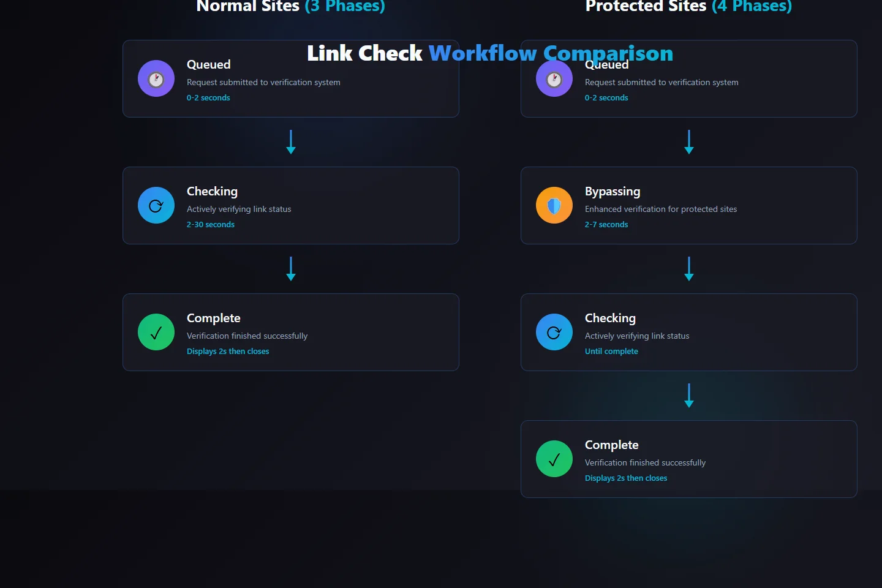
Task: Click the down arrow below the Bypassing card
Action: [x=689, y=268]
